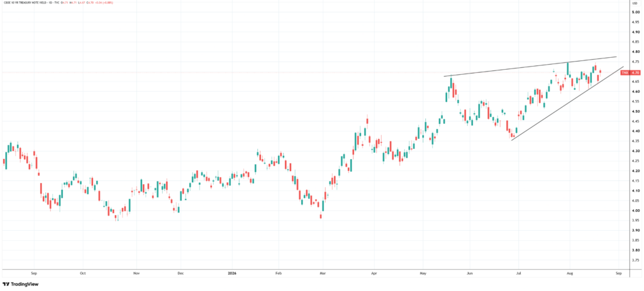Click the 4.60 price axis label
644x291 pixels.
tap(635, 92)
